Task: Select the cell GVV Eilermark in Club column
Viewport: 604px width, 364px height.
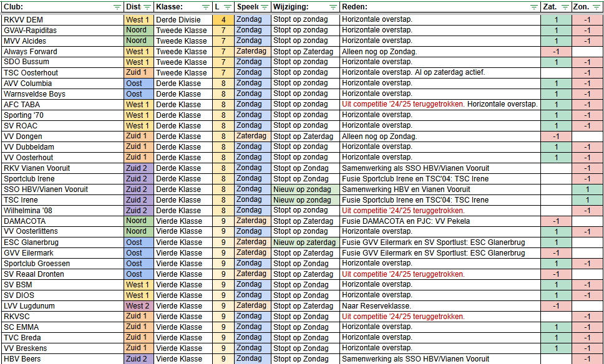Action: pyautogui.click(x=63, y=253)
